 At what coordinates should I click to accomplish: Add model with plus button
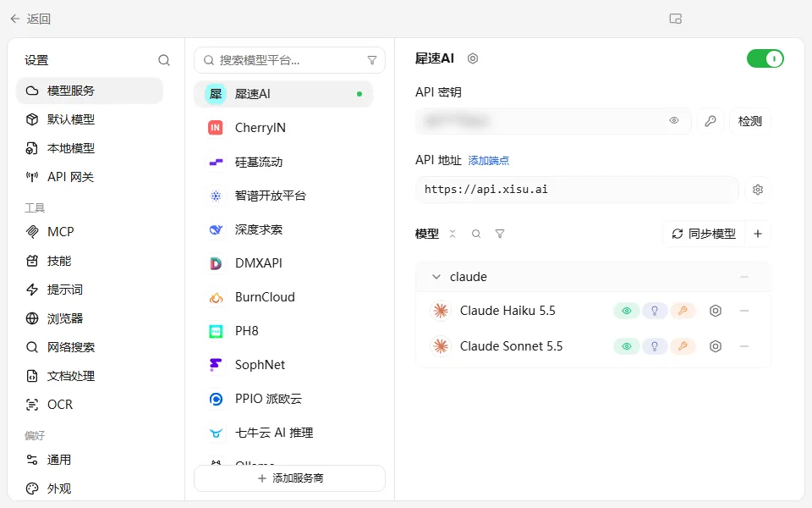[758, 234]
